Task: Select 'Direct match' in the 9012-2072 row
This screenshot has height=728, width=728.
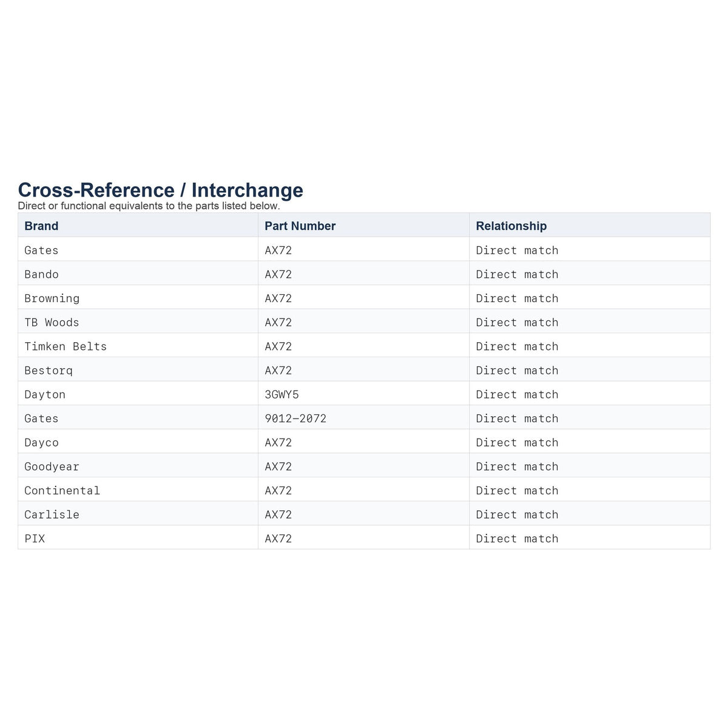Action: click(517, 419)
